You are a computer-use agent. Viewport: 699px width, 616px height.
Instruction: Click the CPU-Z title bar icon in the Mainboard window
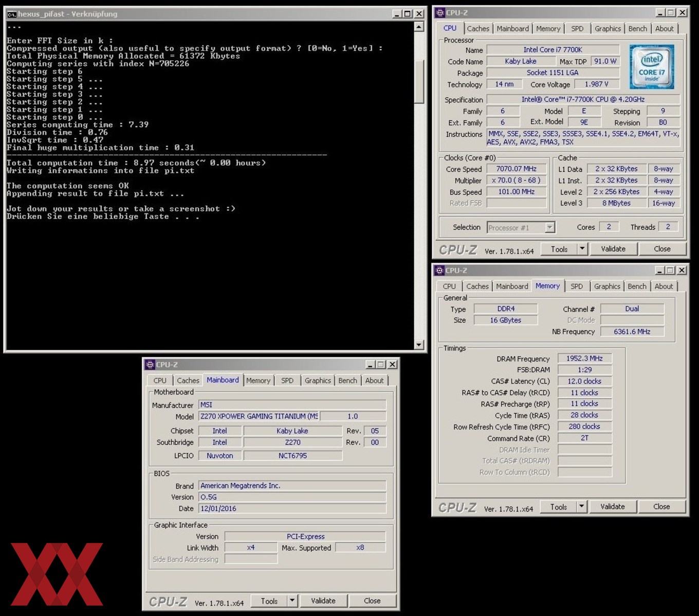tap(150, 364)
